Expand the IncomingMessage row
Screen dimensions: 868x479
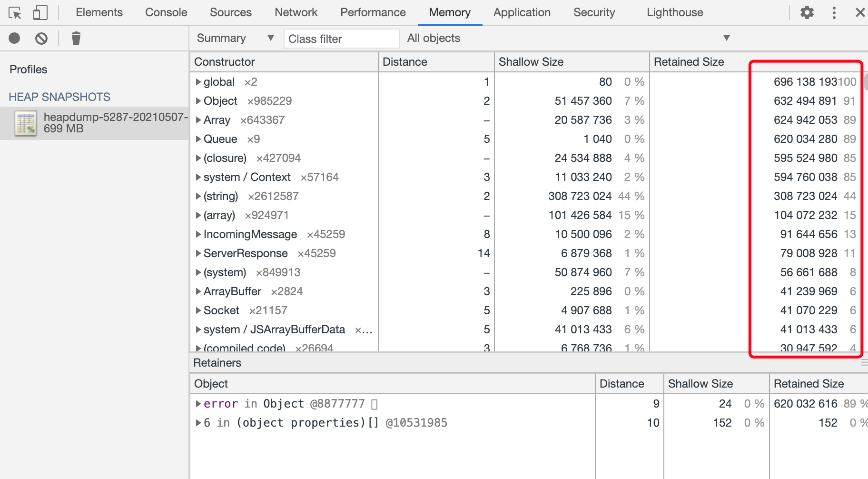(198, 234)
